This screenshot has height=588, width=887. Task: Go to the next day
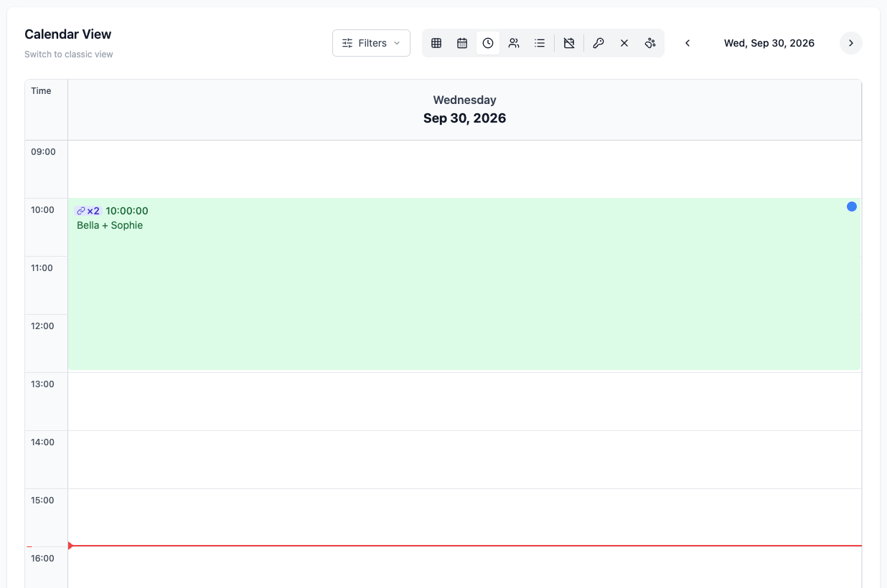click(x=851, y=43)
